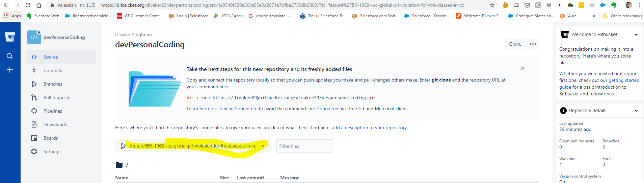Click the branch icon beside the branch selector
The height and width of the screenshot is (183, 644).
[x=123, y=146]
